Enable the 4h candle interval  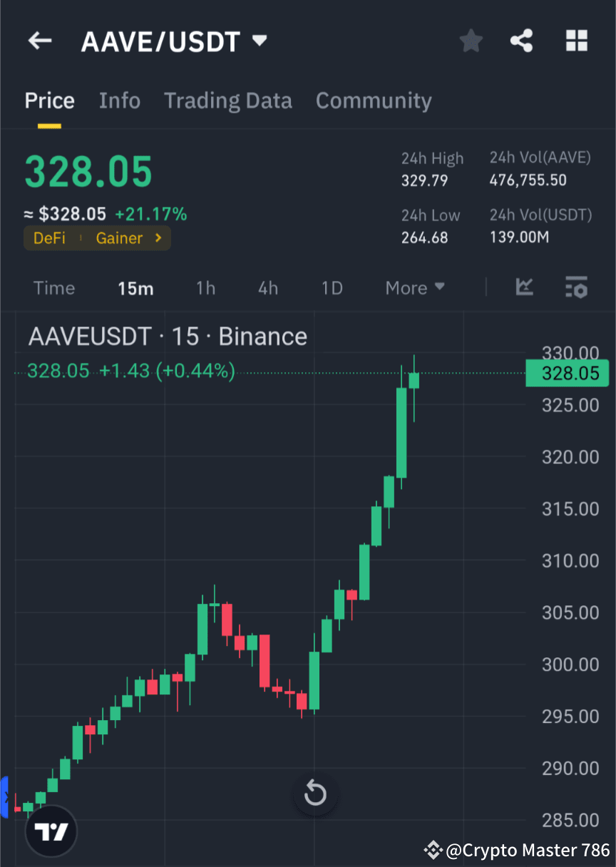[267, 287]
